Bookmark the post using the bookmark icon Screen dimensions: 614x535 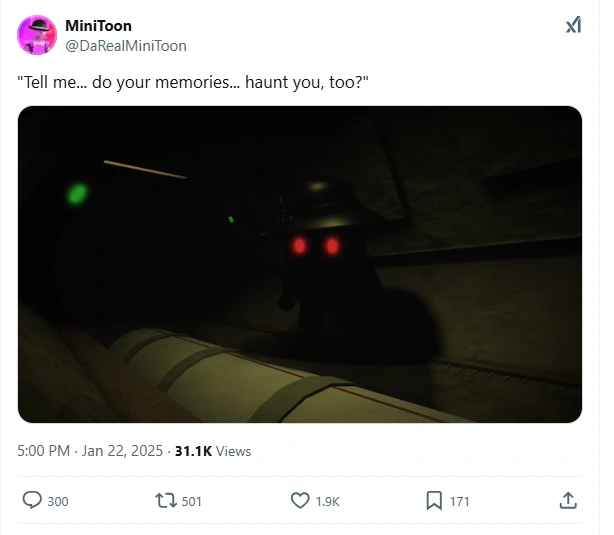pyautogui.click(x=434, y=501)
